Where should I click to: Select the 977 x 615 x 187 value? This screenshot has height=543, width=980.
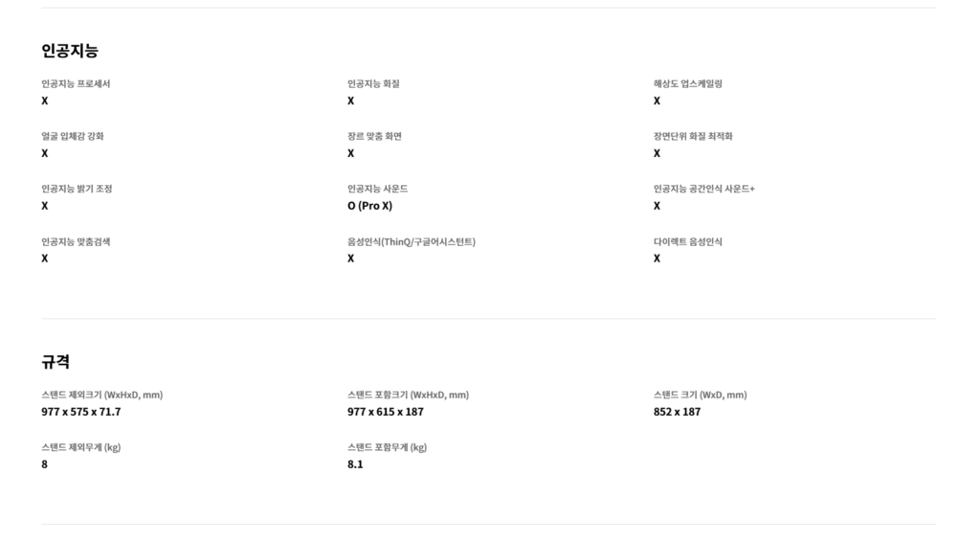pos(386,412)
